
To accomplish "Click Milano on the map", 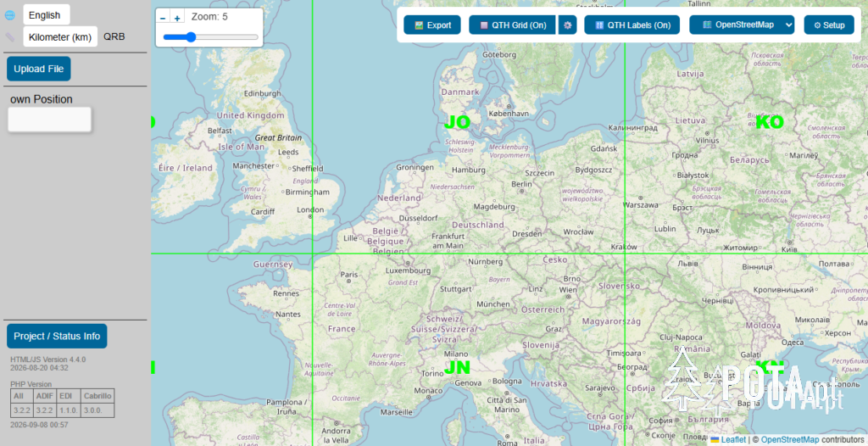I will (x=455, y=354).
